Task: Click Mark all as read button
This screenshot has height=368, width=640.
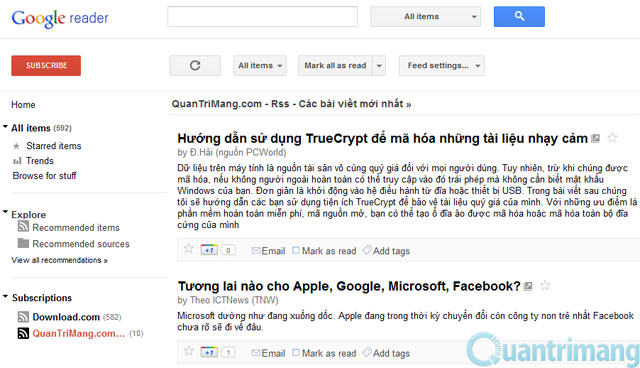Action: point(335,66)
